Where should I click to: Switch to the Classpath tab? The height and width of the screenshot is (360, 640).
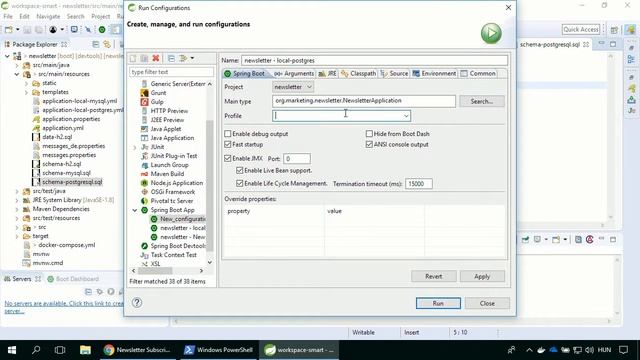click(358, 73)
